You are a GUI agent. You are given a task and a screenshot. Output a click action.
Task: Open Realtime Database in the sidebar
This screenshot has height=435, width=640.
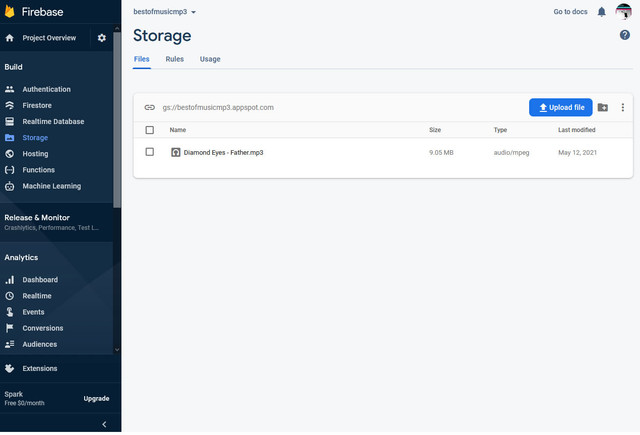point(53,122)
